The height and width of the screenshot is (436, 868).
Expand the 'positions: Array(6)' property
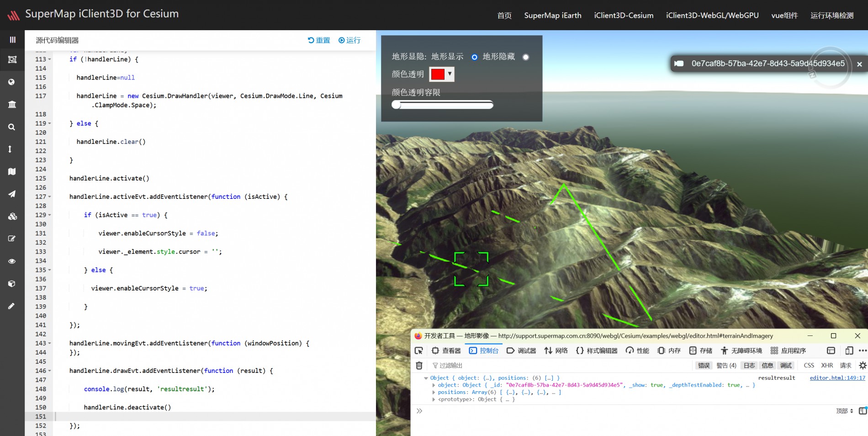[x=434, y=392]
